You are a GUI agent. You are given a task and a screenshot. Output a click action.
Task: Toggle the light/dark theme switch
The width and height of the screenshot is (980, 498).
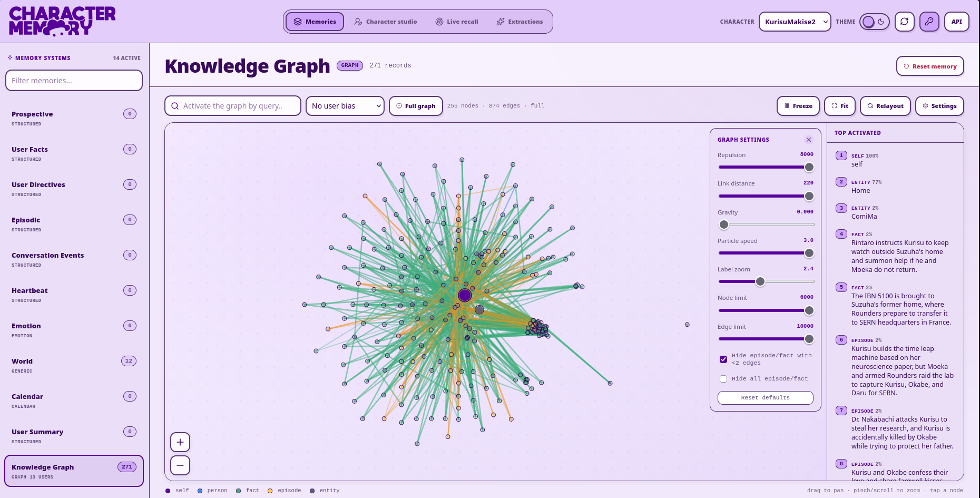point(875,22)
